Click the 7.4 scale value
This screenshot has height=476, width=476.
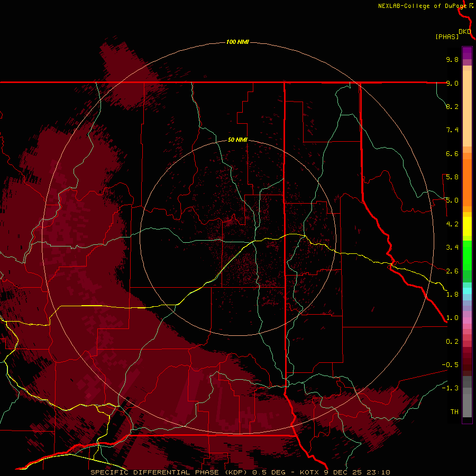click(452, 130)
